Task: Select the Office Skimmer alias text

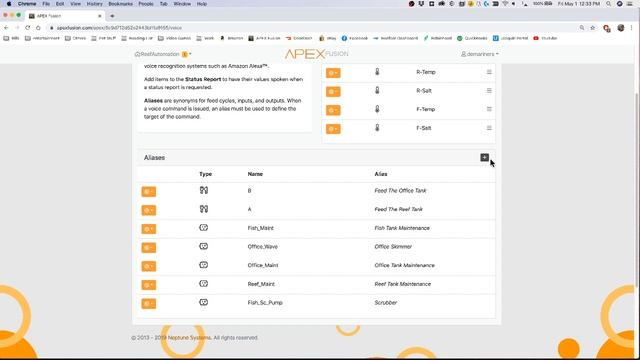Action: (393, 247)
